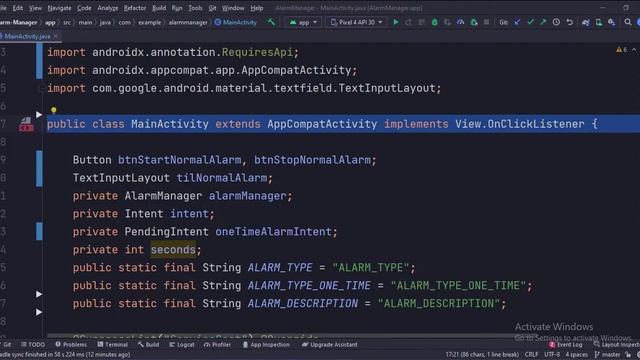Click the Debug app bug icon
Viewport: 640px width, 360px height.
(434, 22)
